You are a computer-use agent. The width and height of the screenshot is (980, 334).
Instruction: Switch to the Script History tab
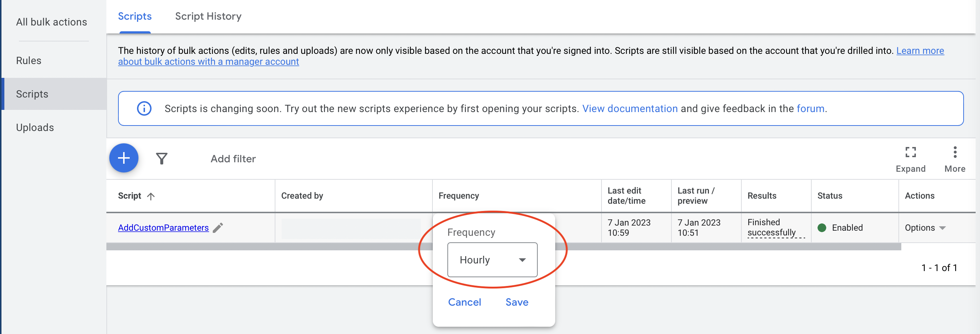208,16
